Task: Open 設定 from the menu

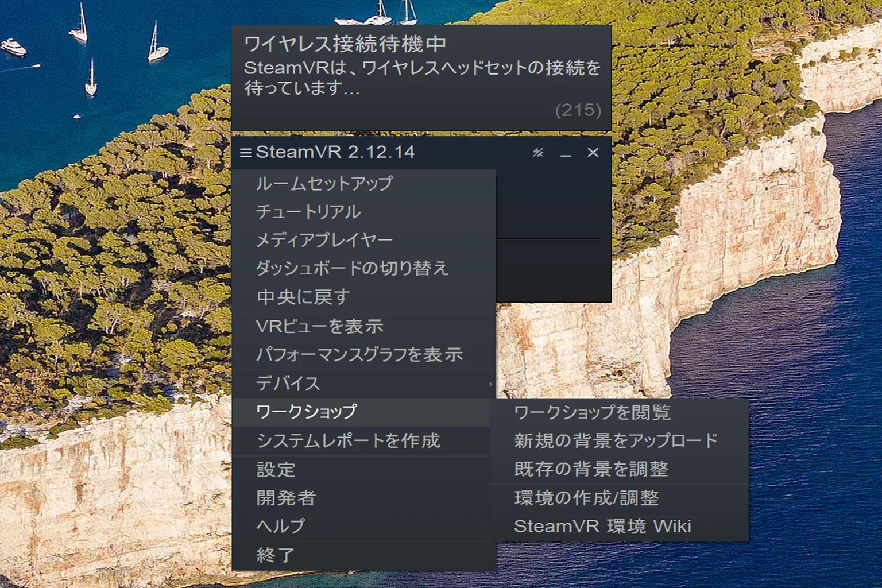Action: pyautogui.click(x=364, y=470)
